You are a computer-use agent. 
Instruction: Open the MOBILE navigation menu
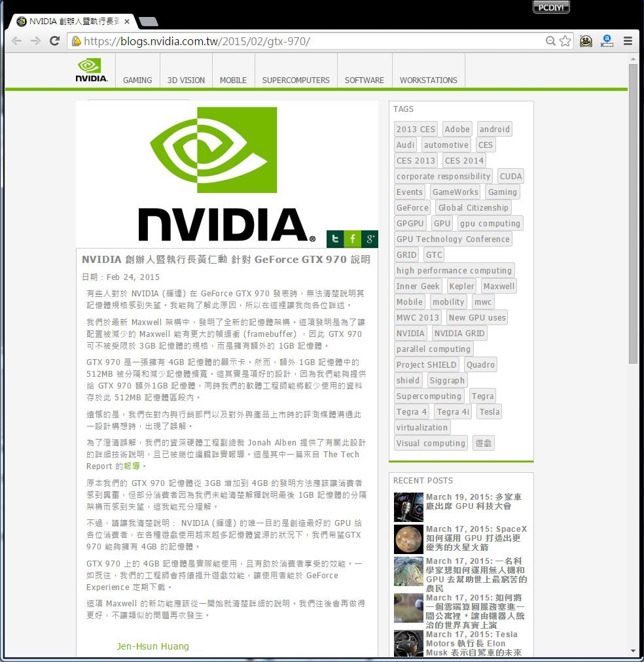coord(233,80)
